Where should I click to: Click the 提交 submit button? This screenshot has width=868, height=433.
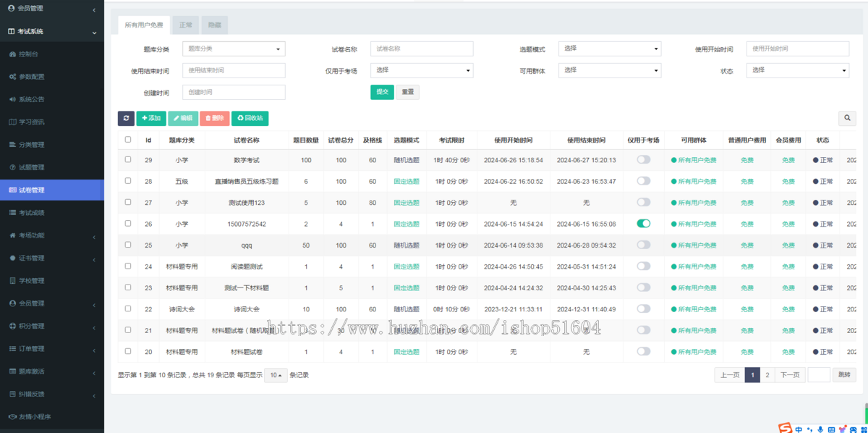tap(383, 92)
